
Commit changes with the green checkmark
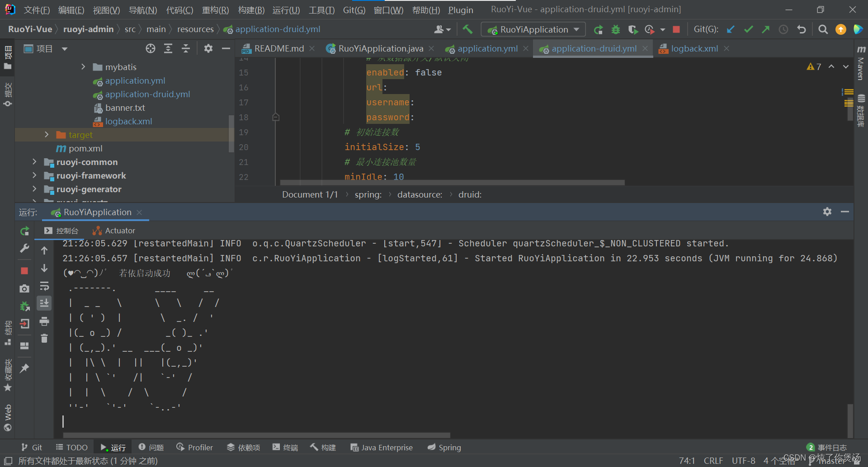coord(748,29)
